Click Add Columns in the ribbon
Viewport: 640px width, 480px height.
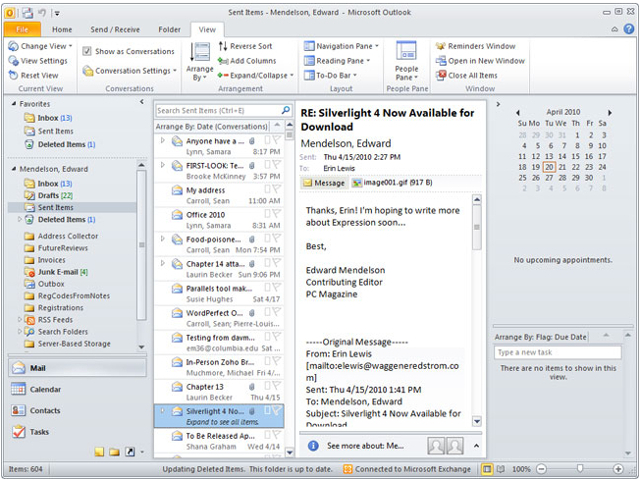click(x=247, y=61)
